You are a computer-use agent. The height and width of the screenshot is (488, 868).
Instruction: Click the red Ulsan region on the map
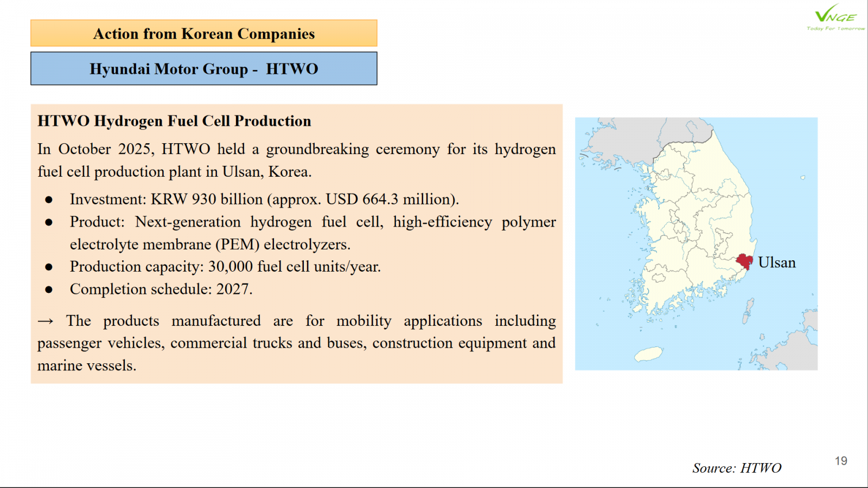(744, 261)
